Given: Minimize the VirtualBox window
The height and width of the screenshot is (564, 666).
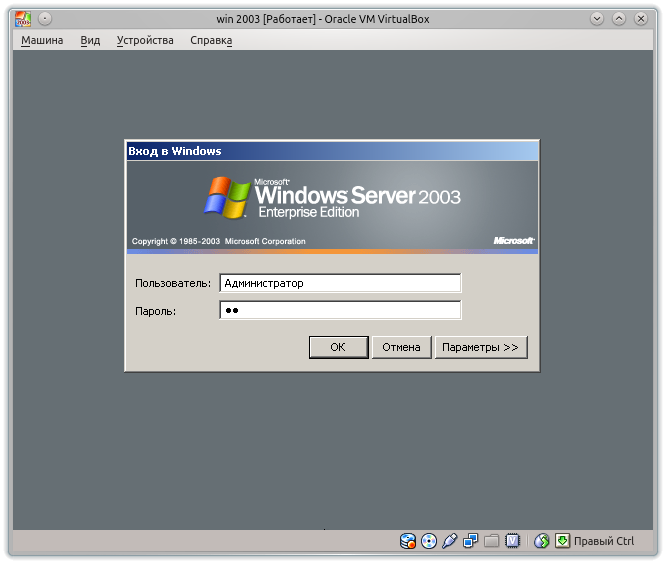Looking at the screenshot, I should click(597, 19).
